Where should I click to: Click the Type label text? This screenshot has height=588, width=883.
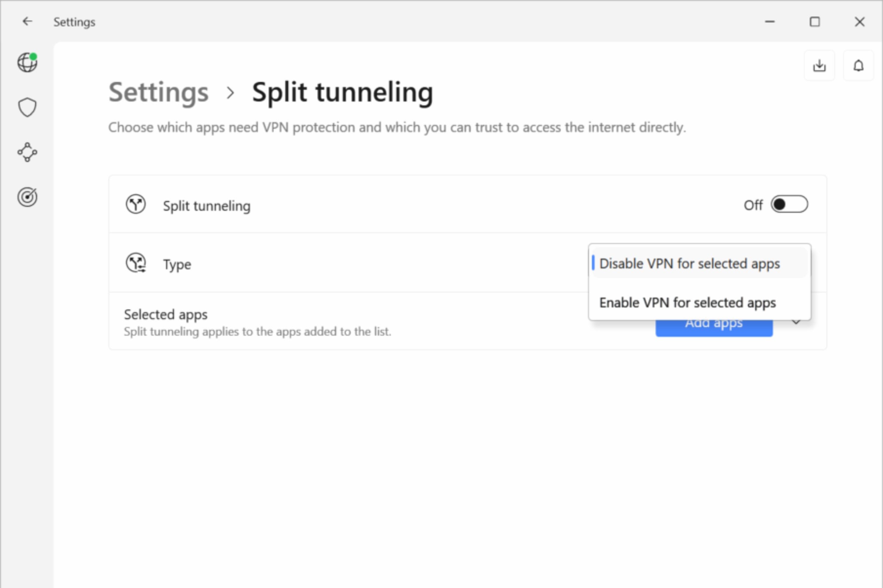(x=177, y=265)
